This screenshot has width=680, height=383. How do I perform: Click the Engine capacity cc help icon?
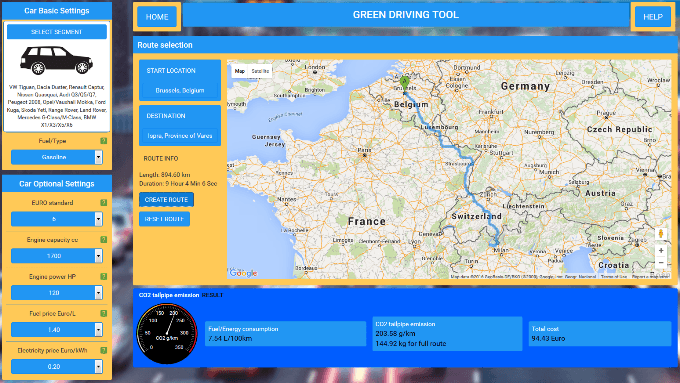coord(104,239)
